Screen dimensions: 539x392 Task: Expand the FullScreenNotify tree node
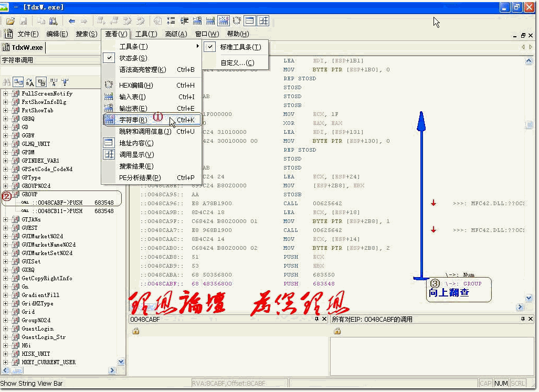[x=5, y=93]
